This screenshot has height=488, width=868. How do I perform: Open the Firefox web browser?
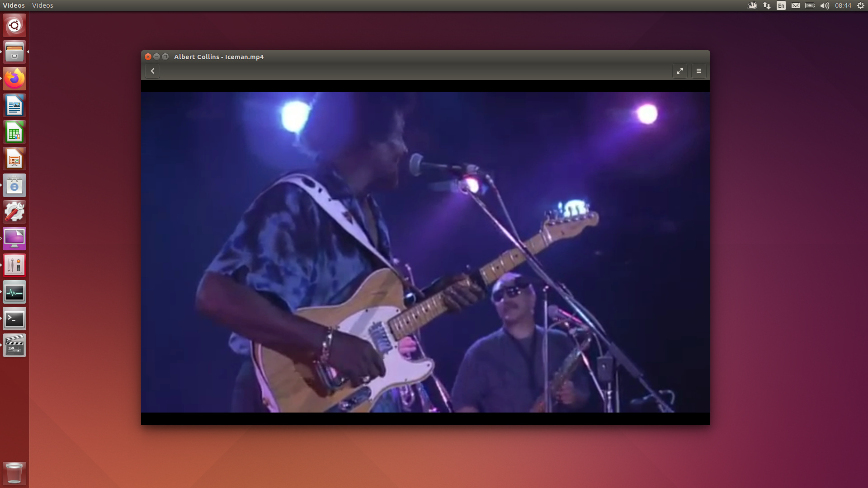[x=14, y=79]
